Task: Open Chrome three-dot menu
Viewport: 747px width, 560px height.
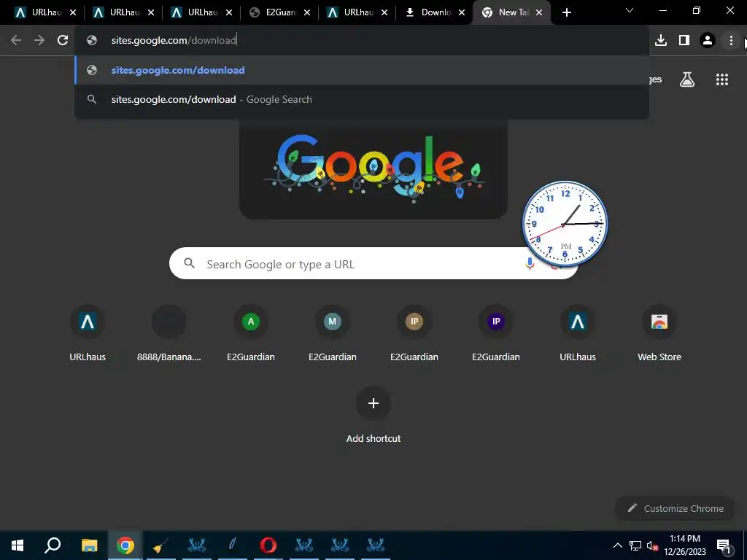Action: tap(731, 41)
